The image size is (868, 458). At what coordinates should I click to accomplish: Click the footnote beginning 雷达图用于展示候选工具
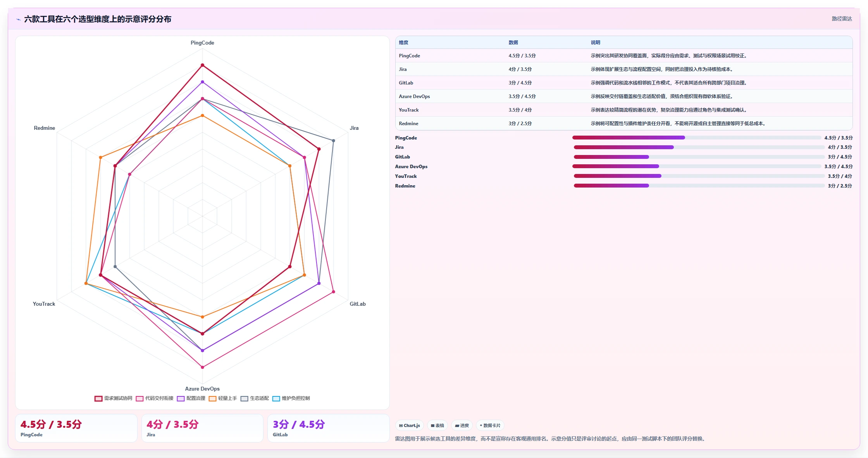(551, 439)
